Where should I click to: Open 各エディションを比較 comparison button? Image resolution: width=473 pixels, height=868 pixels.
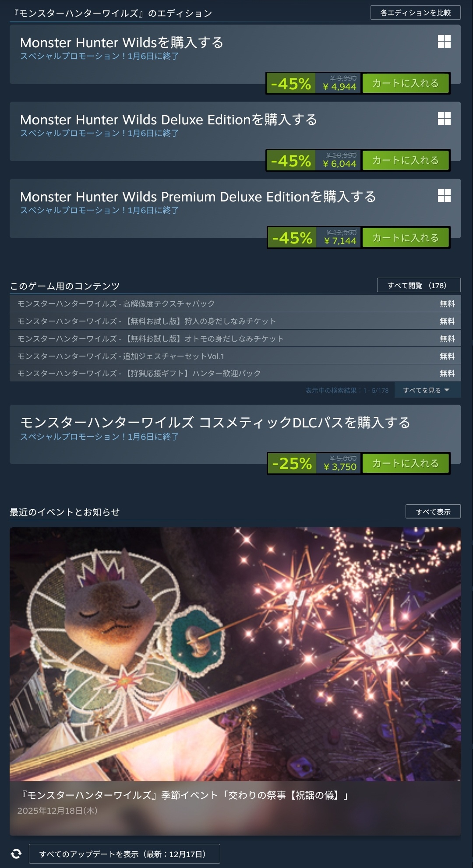point(416,13)
